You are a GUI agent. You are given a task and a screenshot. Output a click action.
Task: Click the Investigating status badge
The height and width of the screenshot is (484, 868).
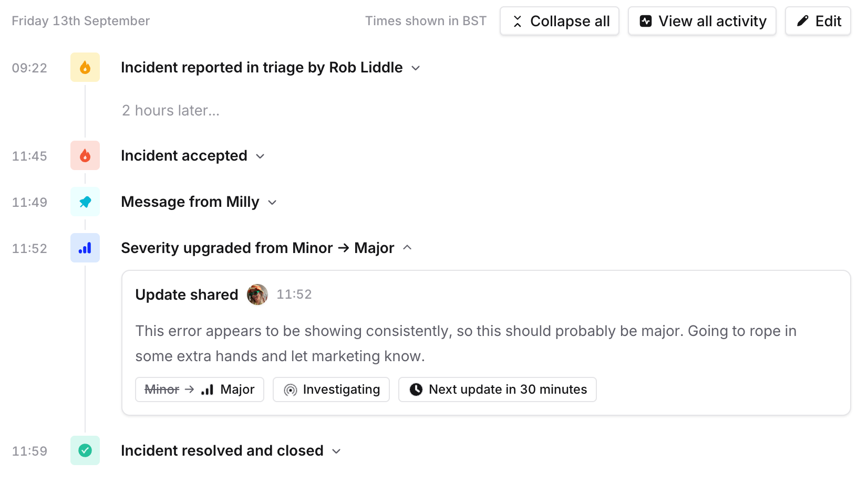[x=331, y=390]
